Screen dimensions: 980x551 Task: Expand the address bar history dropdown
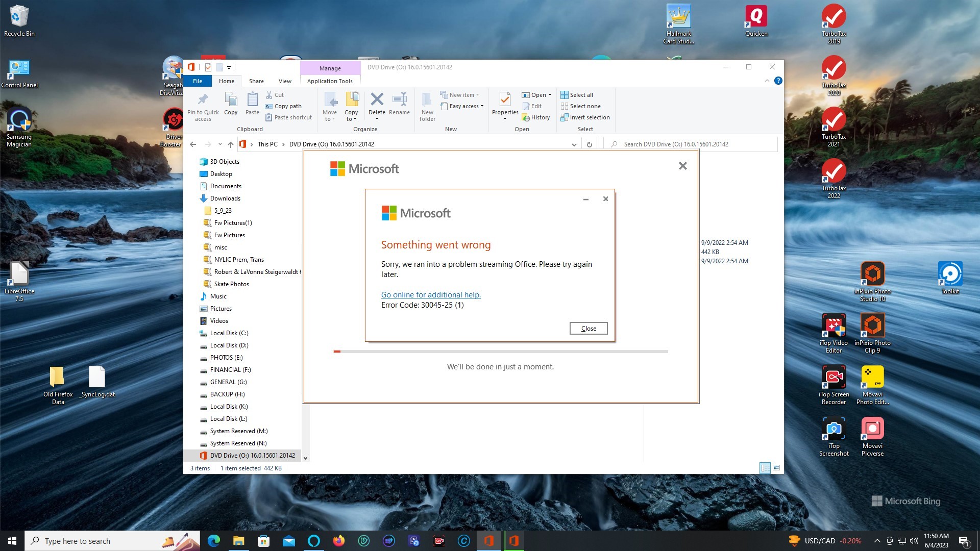[x=574, y=144]
